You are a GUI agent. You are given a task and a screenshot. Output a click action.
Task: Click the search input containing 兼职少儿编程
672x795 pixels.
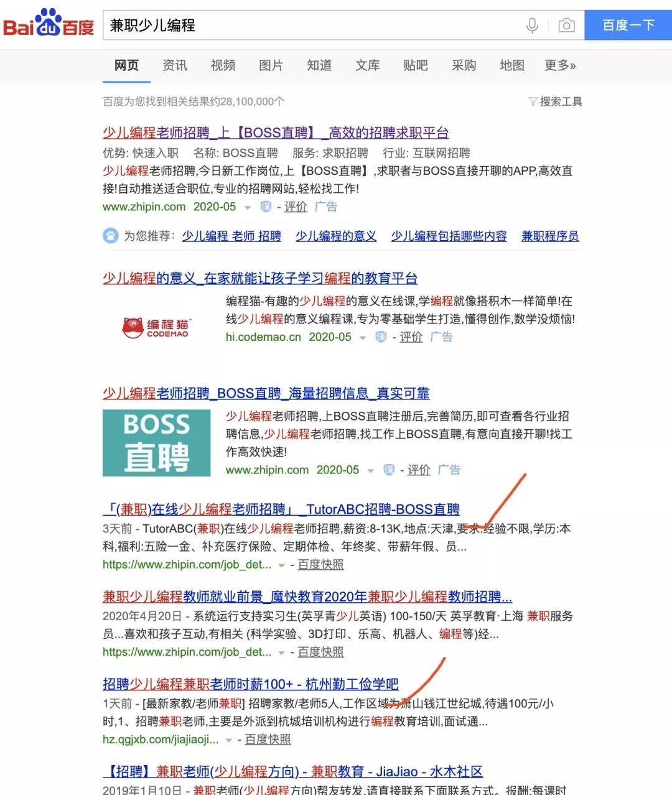click(311, 26)
